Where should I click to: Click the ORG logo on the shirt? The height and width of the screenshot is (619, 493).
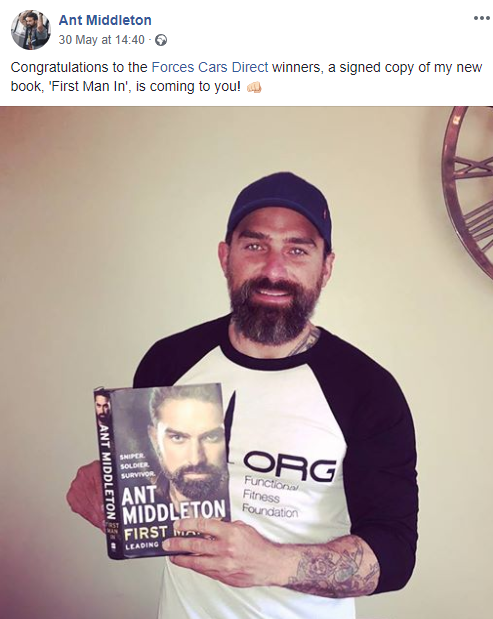pos(290,466)
